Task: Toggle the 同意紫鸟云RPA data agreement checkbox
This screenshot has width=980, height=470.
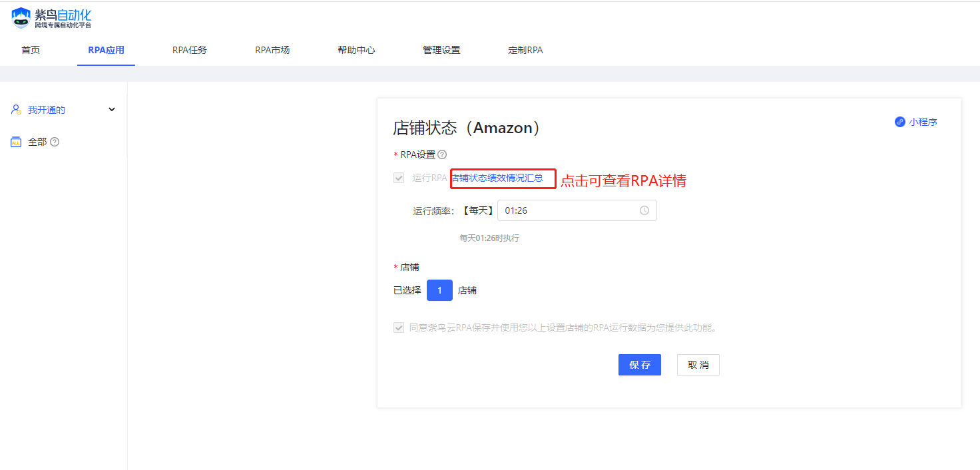Action: (x=399, y=328)
